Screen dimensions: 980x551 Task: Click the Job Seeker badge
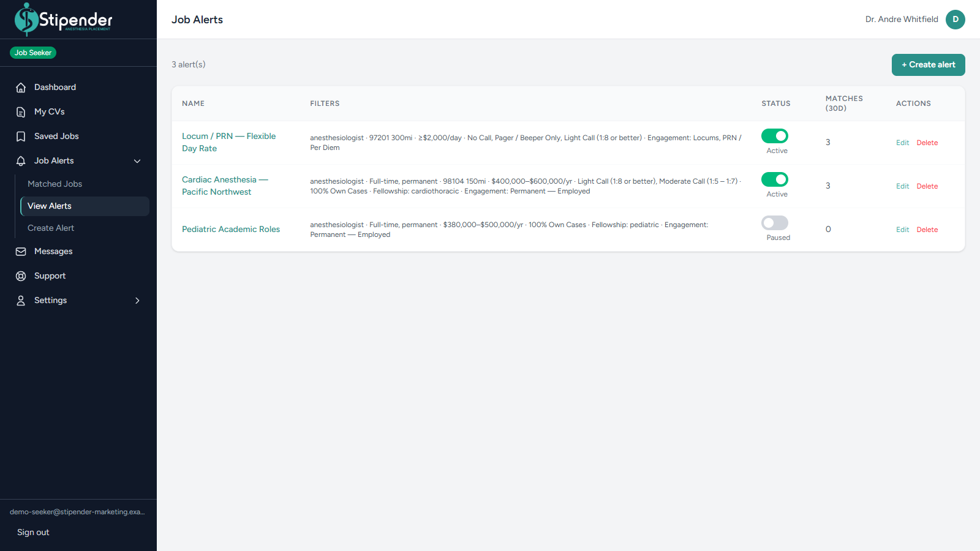click(x=33, y=53)
